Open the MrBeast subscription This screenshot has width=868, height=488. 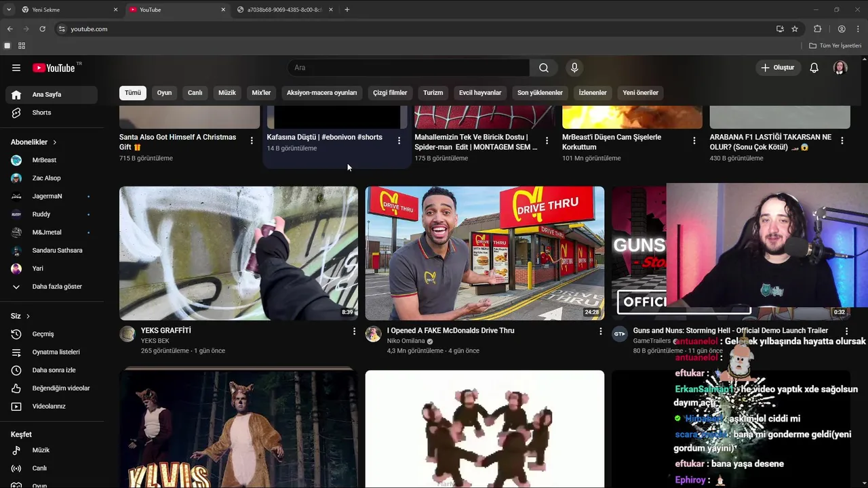[x=52, y=160]
